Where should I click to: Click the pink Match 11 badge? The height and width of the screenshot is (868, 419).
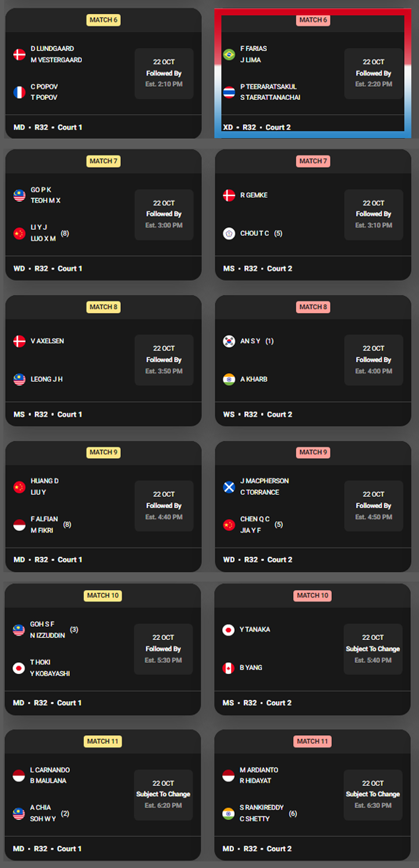coord(312,741)
